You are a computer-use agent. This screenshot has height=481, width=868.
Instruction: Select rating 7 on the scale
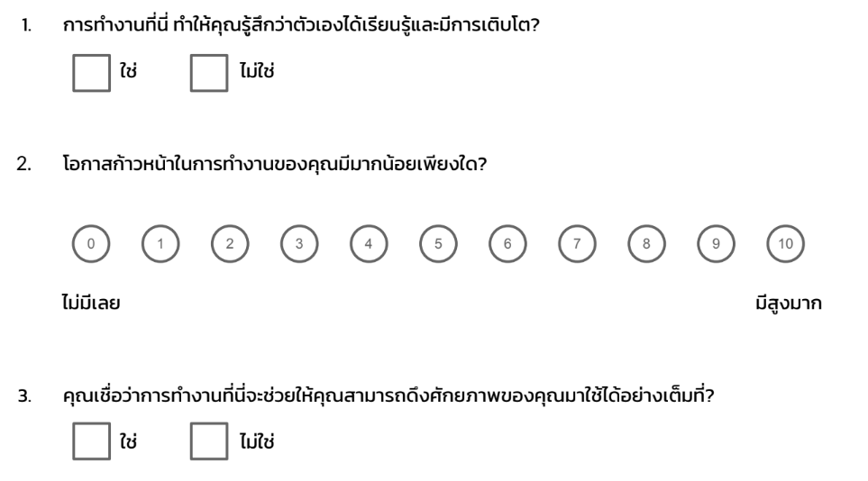[x=577, y=243]
